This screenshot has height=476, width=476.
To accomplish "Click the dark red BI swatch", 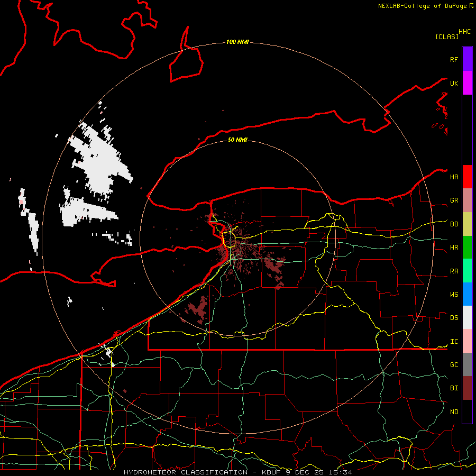I will point(467,388).
